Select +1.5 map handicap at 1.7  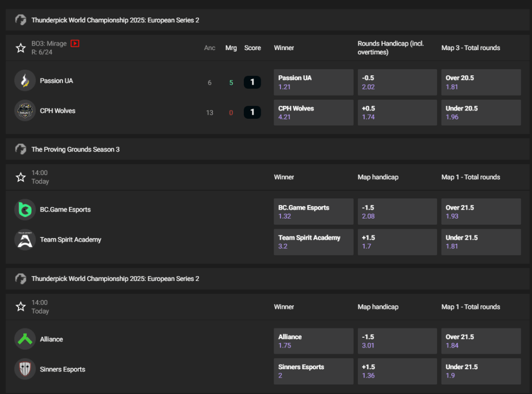click(x=397, y=242)
